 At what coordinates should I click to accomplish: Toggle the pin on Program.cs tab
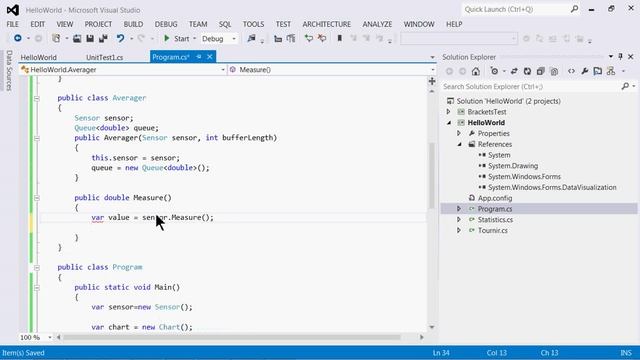click(199, 57)
